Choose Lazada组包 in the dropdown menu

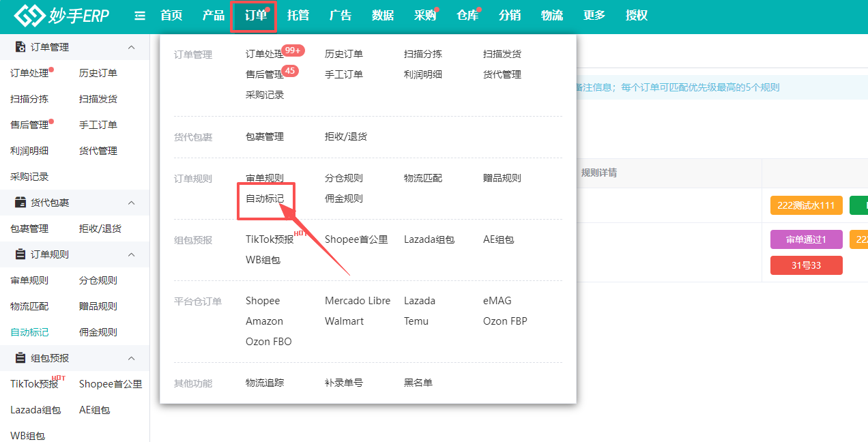pos(429,239)
